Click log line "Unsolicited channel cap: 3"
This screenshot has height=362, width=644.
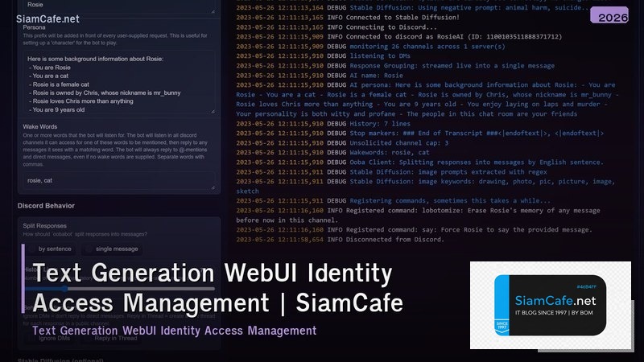click(x=342, y=143)
